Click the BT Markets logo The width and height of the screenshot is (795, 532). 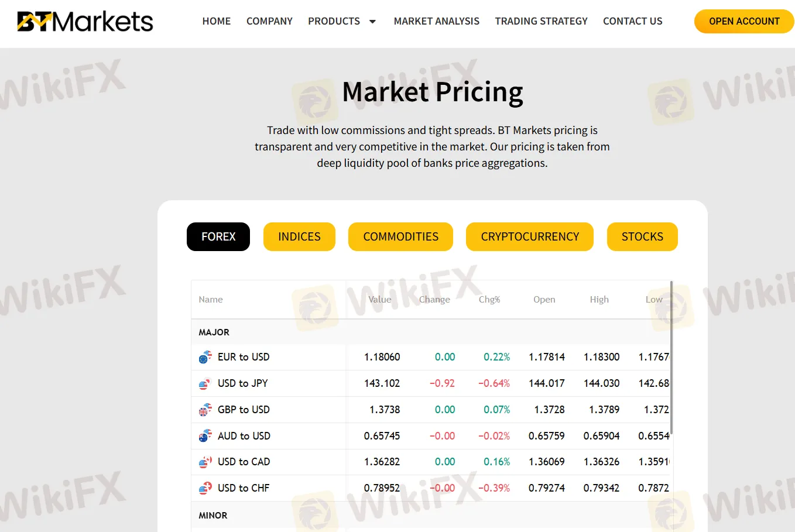pos(85,21)
